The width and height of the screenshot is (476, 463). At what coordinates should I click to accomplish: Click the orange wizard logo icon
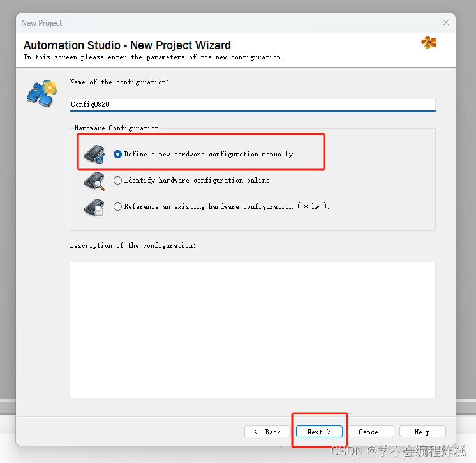(429, 42)
